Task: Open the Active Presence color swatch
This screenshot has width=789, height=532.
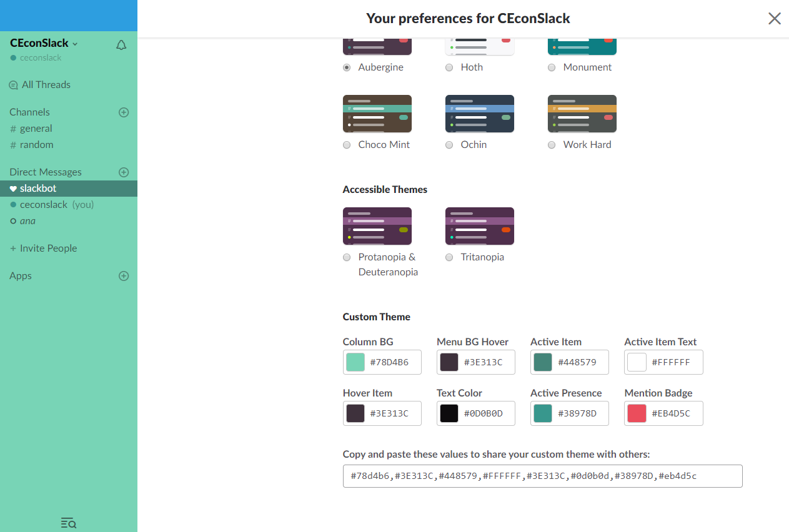Action: click(543, 413)
